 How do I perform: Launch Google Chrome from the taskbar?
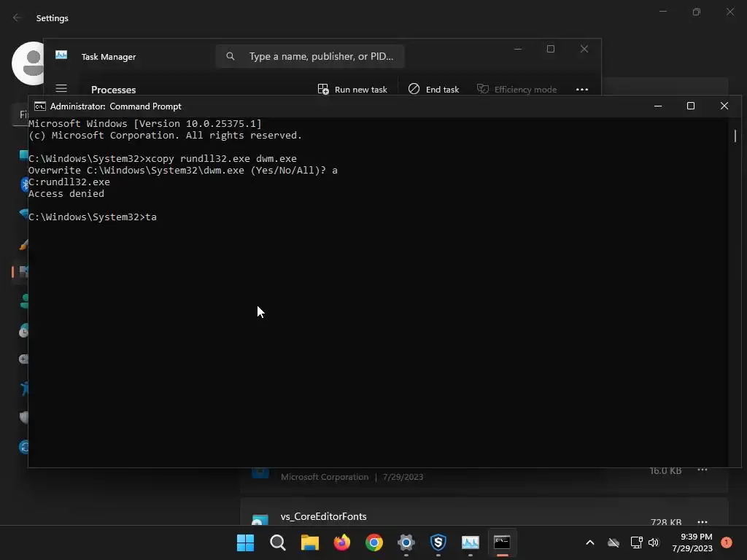click(374, 542)
